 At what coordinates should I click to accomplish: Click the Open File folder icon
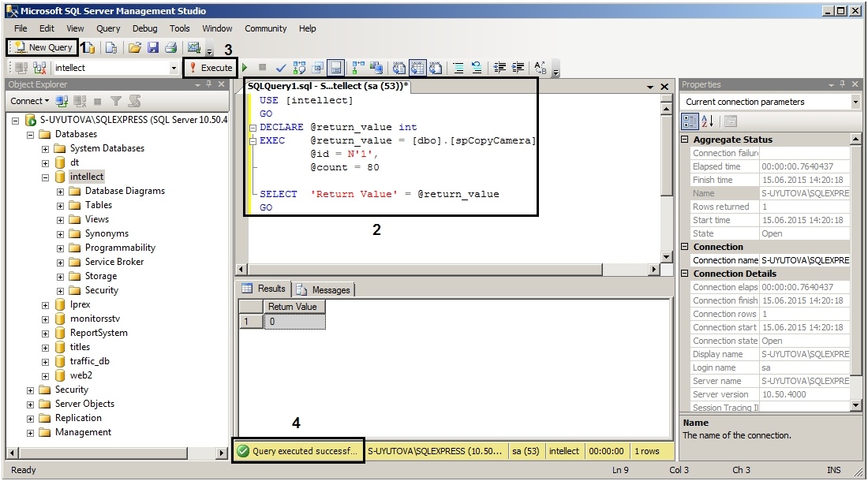pyautogui.click(x=135, y=47)
